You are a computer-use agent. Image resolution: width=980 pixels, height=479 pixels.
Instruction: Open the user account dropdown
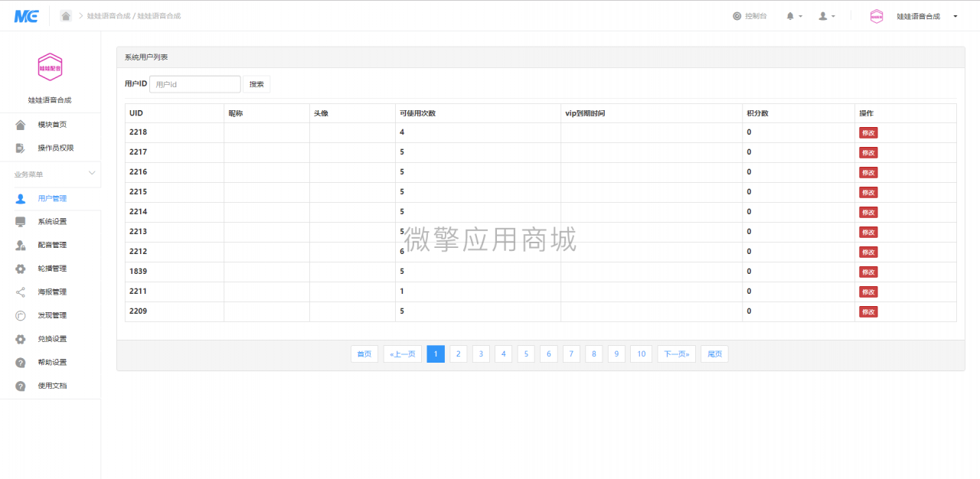pyautogui.click(x=826, y=16)
